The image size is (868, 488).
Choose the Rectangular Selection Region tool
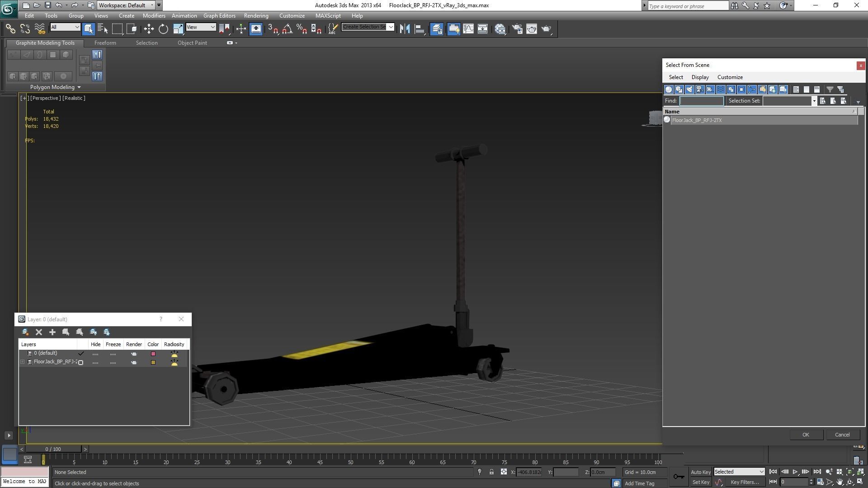(117, 29)
